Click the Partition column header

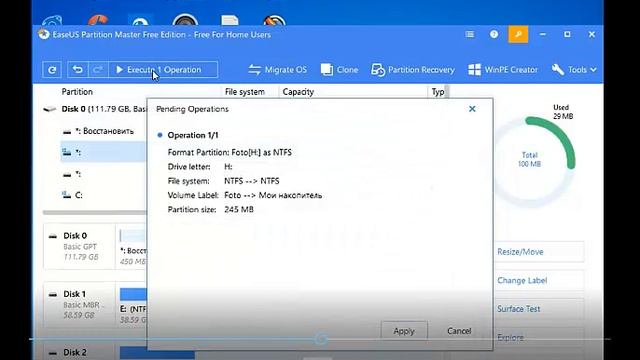pos(77,92)
